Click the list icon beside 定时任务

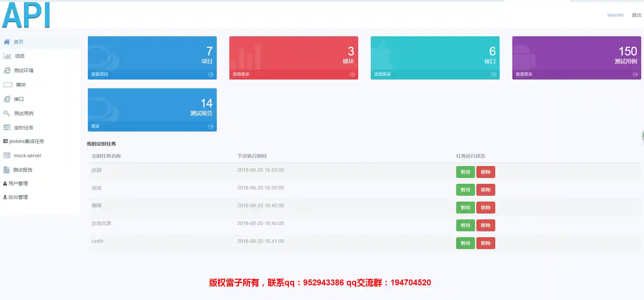(x=7, y=128)
